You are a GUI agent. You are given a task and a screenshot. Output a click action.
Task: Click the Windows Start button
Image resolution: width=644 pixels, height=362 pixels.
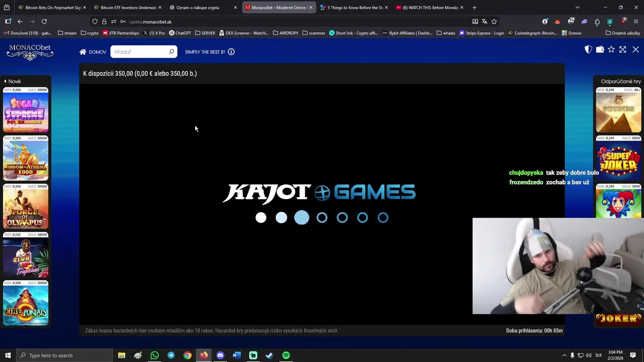tap(8, 355)
